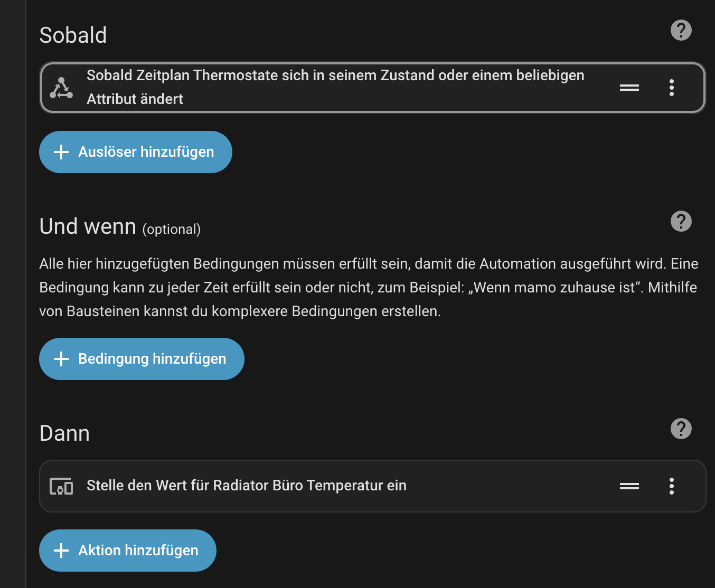This screenshot has width=715, height=588.
Task: Click the Dann section heading
Action: 64,433
